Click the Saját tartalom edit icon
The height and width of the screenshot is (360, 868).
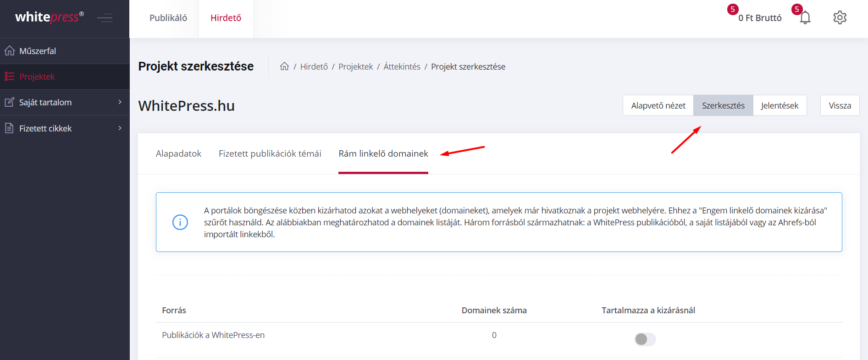10,102
